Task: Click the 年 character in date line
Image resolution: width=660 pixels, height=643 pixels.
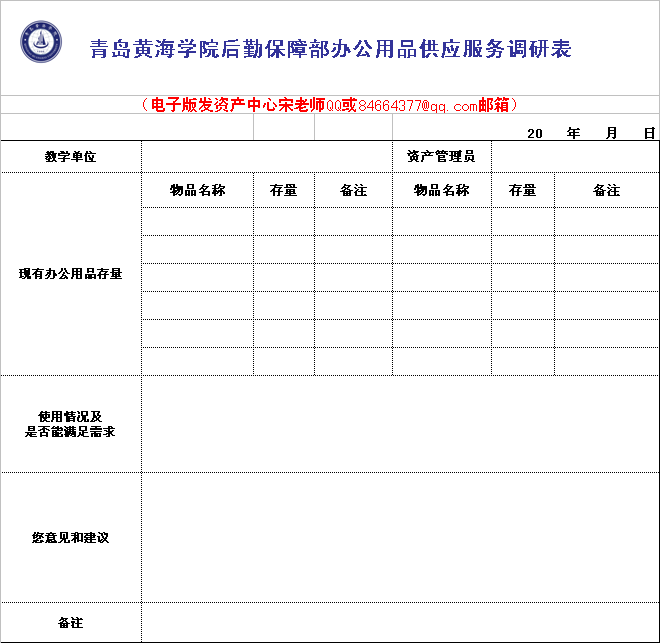Action: point(573,133)
